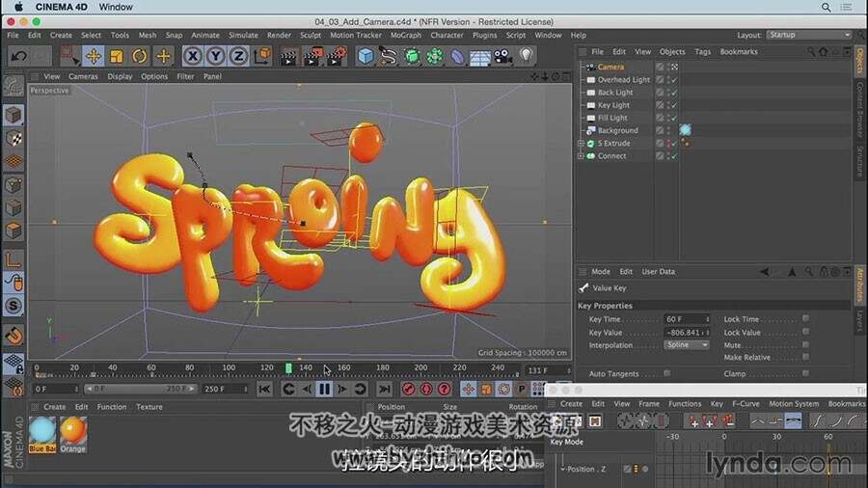Enable the Lock Time checkbox
868x488 pixels.
point(805,318)
